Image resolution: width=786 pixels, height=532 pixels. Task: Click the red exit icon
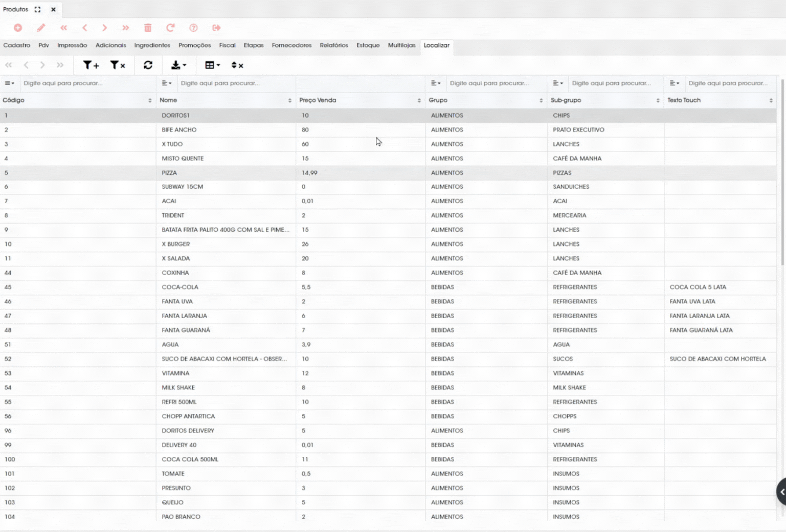[216, 28]
